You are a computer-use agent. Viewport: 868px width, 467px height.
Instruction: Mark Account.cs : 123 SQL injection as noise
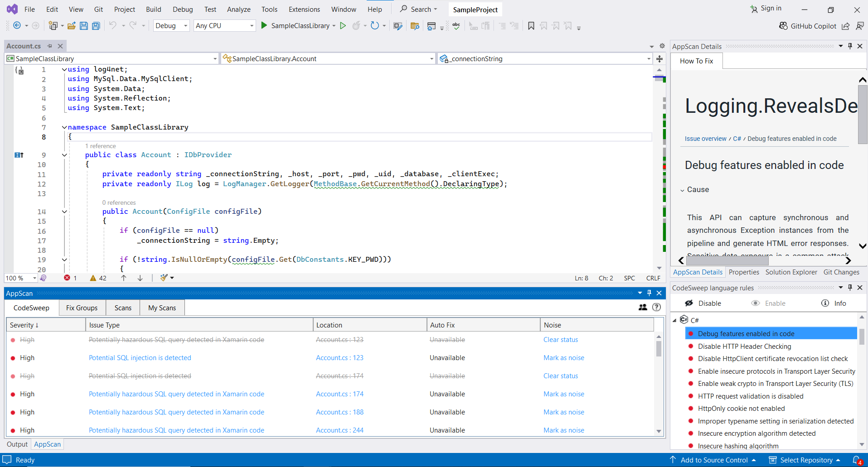click(563, 358)
